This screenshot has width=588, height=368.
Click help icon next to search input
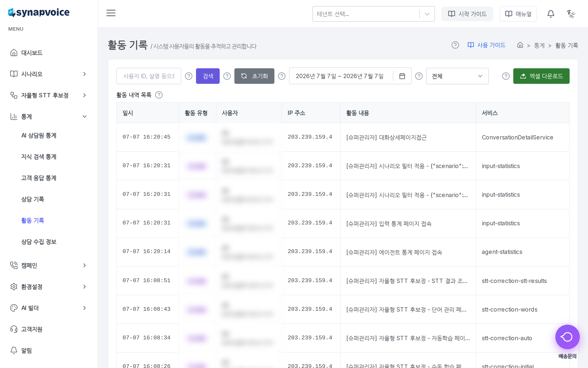(x=189, y=76)
